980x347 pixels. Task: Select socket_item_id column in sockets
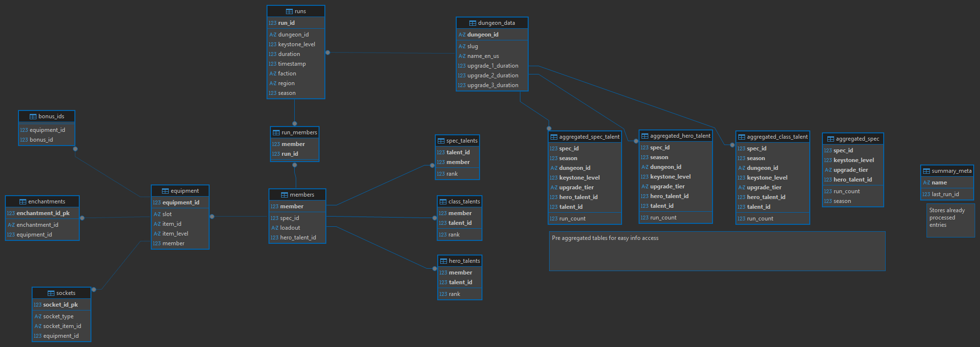coord(61,326)
